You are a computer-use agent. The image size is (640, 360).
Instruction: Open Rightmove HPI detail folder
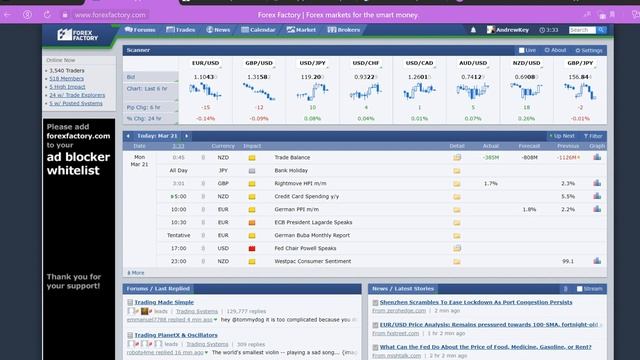pos(457,184)
